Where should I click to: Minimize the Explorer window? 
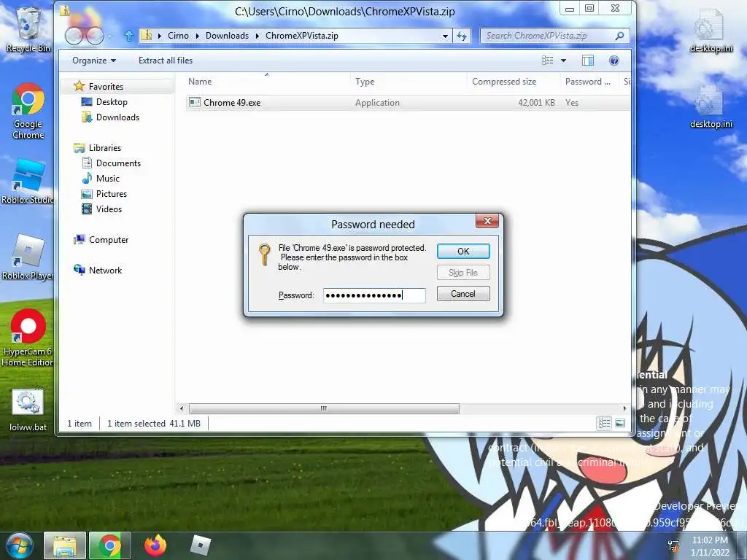[x=569, y=9]
